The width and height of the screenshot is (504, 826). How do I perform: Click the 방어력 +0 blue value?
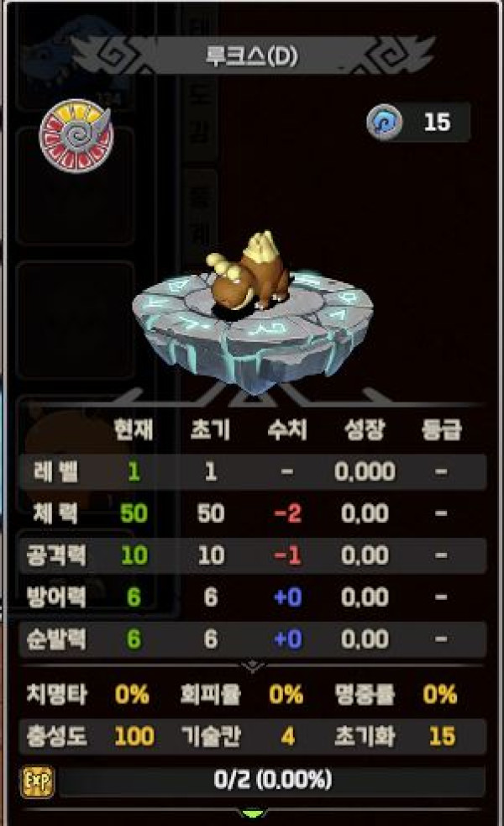287,597
